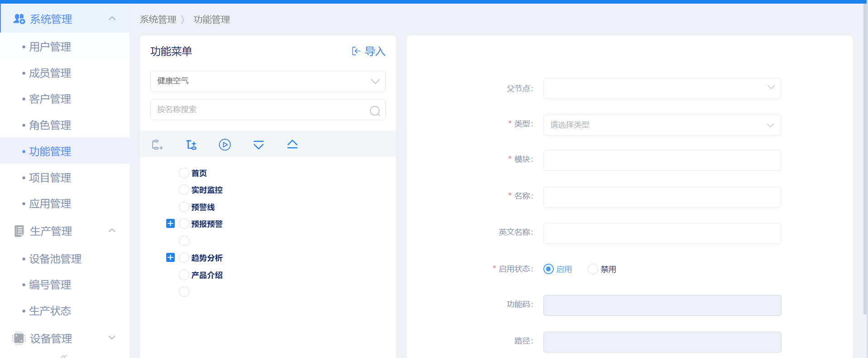This screenshot has width=868, height=358.
Task: Open 编号管理 in the sidebar
Action: pos(65,285)
